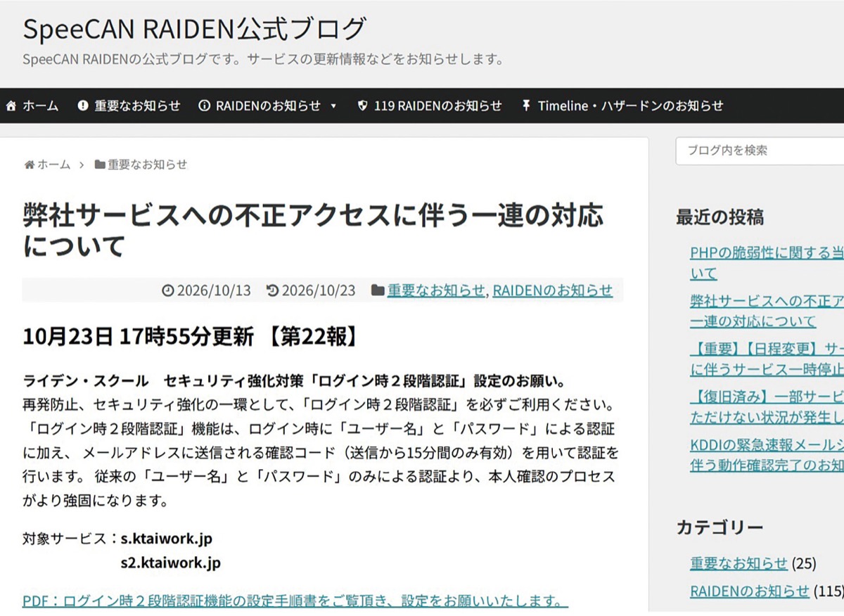
Task: Open recent post PHPの脆弱性に関する
Action: tap(767, 263)
